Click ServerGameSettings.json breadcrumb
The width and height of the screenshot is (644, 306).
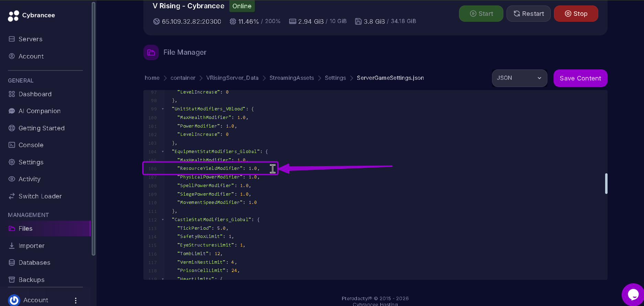pos(390,78)
